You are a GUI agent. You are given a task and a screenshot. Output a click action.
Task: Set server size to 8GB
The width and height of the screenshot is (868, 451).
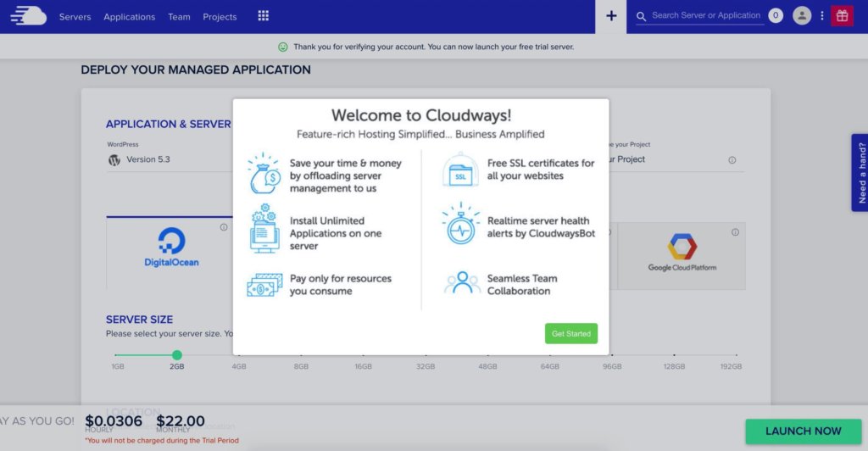[x=301, y=366]
